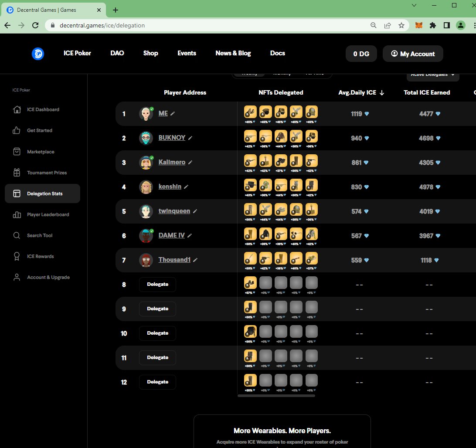Open ME player link
476x448 pixels.
pos(163,113)
